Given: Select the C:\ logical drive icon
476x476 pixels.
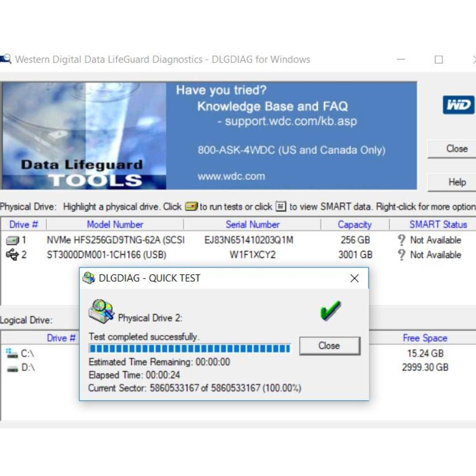Looking at the screenshot, I should click(12, 353).
